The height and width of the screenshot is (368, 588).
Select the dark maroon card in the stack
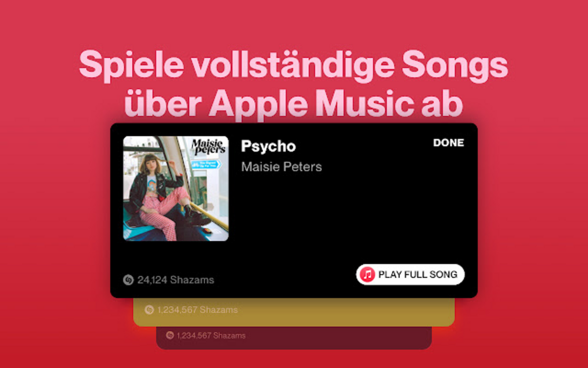(294, 338)
